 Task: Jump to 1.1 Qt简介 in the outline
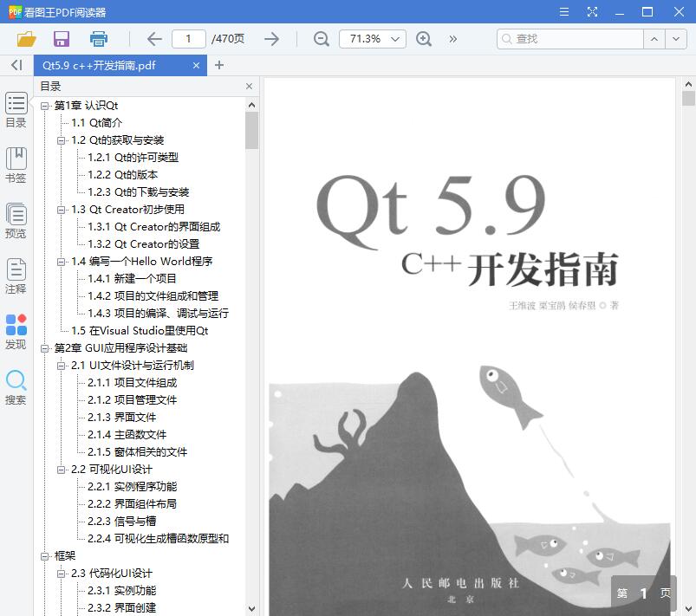pos(96,123)
